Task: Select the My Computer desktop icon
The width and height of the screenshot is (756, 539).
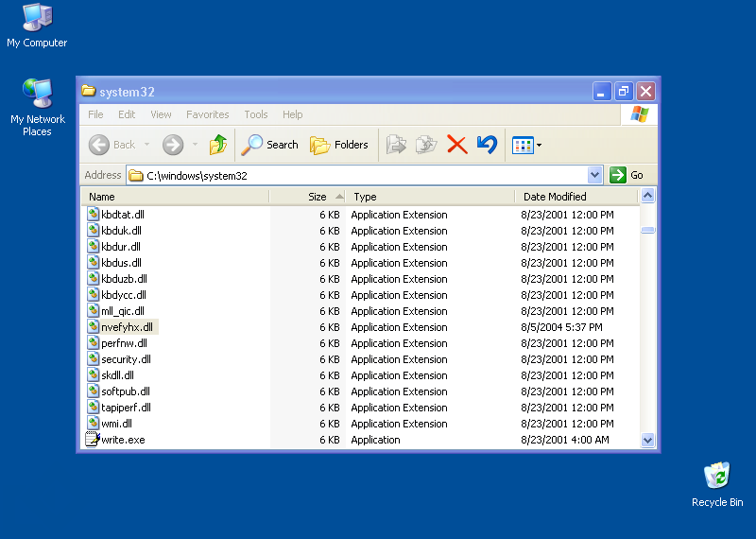Action: pyautogui.click(x=37, y=18)
